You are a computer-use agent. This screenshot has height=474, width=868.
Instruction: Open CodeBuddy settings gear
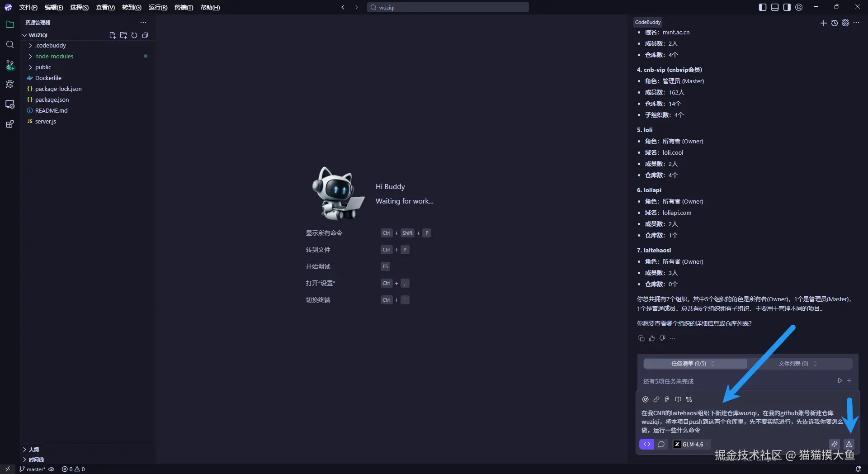pyautogui.click(x=845, y=23)
